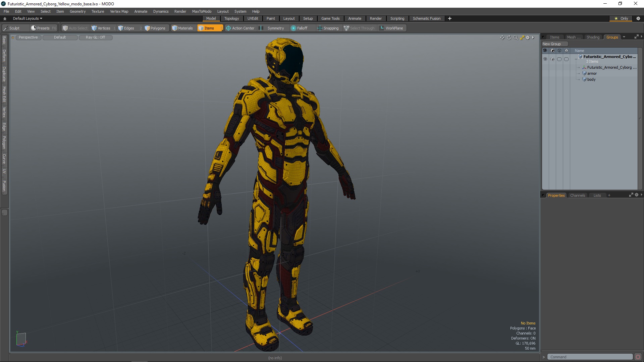Check the first box in group row
Viewport: 644px width, 362px height.
click(559, 59)
